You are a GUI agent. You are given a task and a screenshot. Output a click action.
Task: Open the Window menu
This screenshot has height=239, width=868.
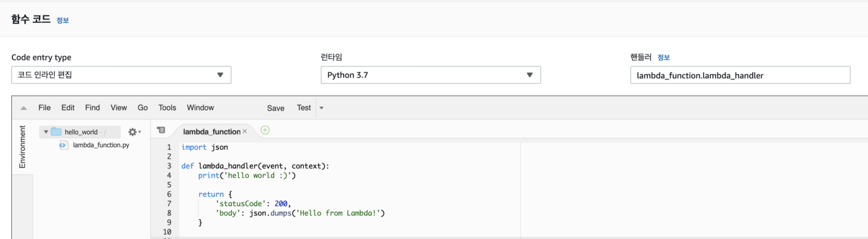click(x=200, y=108)
